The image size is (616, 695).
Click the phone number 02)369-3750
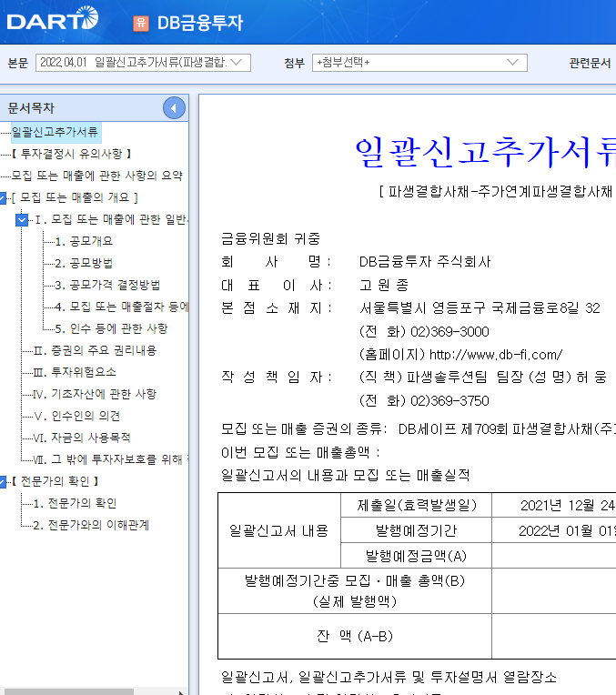pyautogui.click(x=449, y=400)
